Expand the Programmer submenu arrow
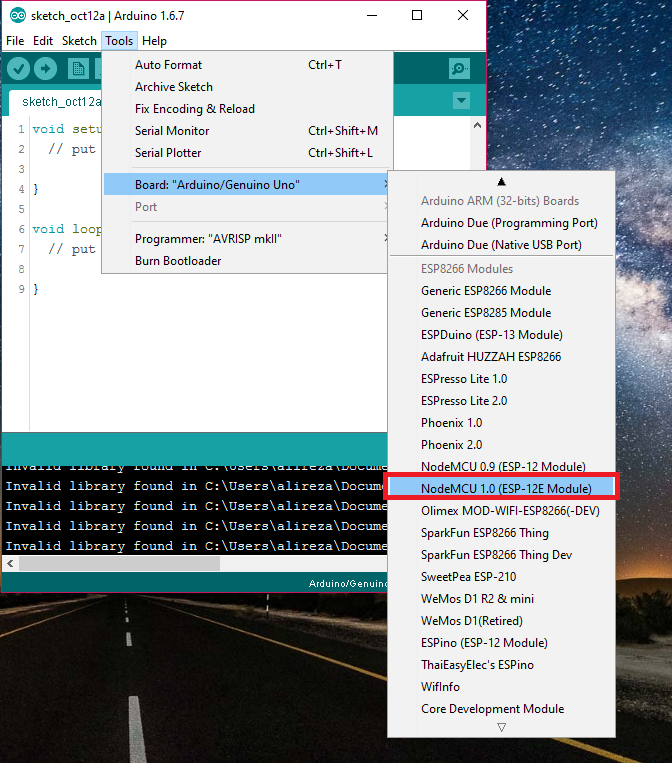Image resolution: width=672 pixels, height=763 pixels. click(385, 238)
